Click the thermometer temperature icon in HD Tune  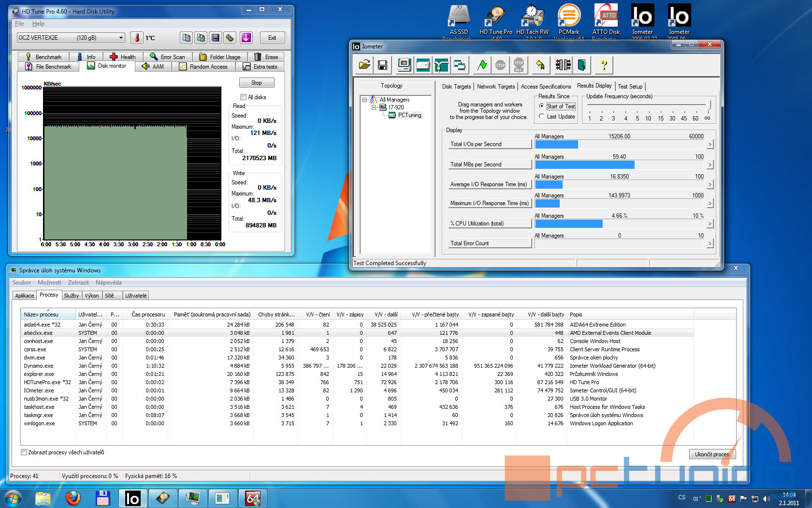click(x=137, y=38)
